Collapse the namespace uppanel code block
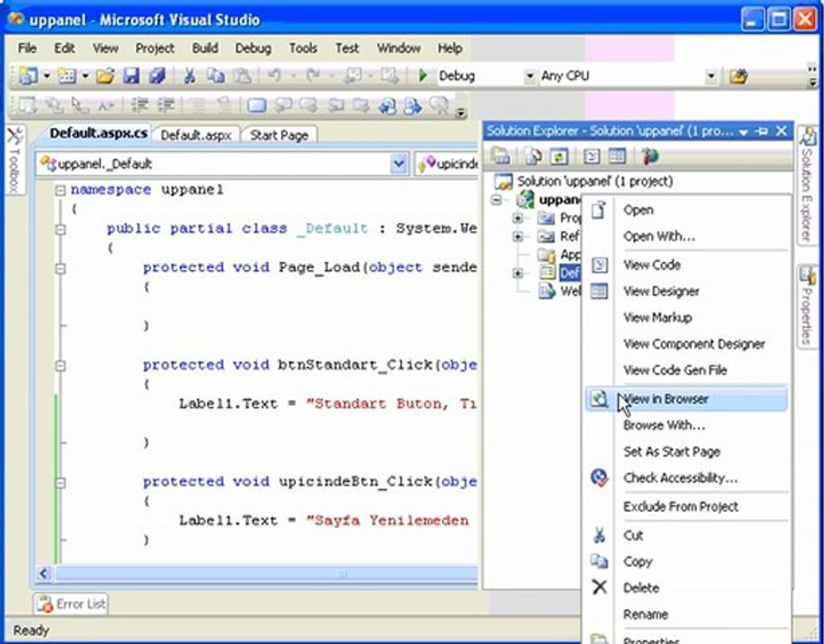The height and width of the screenshot is (644, 824). tap(61, 191)
